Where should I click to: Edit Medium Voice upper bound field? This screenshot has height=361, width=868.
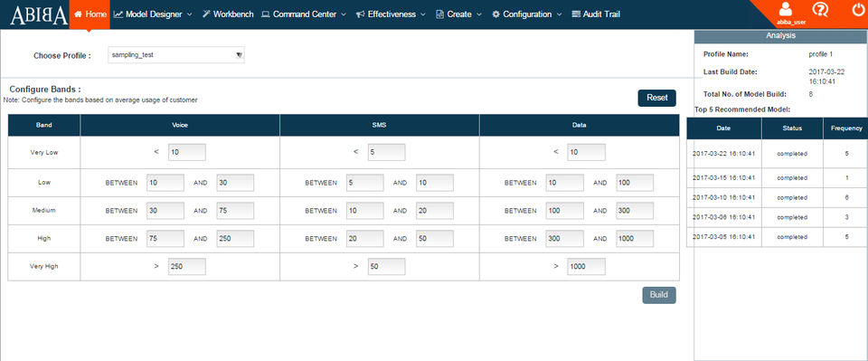(235, 211)
